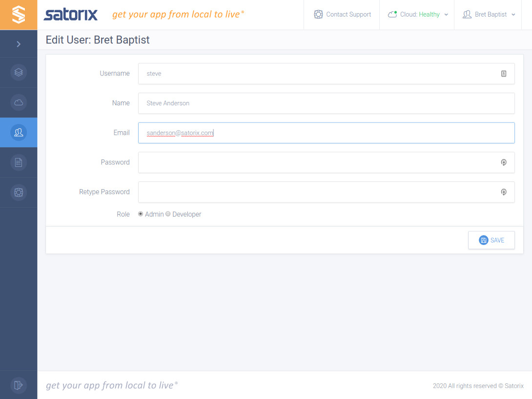Click the lifesaver support icon in sidebar

(x=19, y=192)
